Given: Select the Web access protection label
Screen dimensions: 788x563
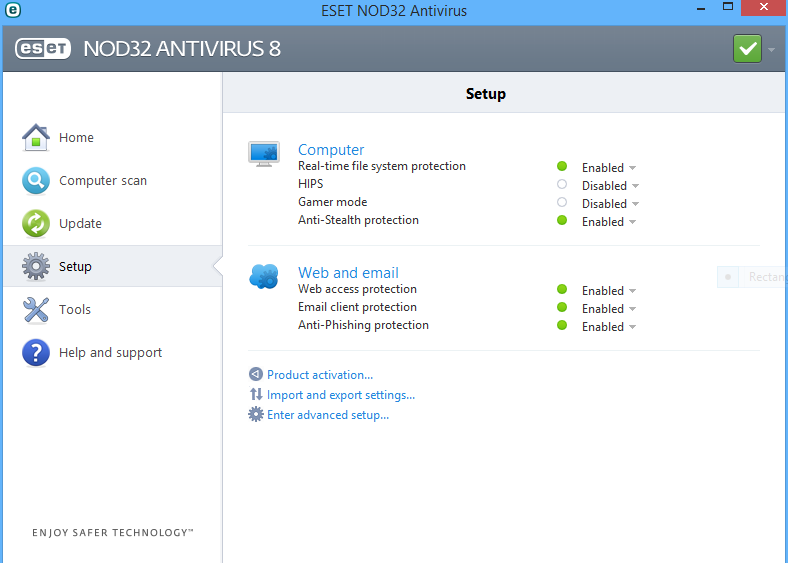Looking at the screenshot, I should [x=357, y=289].
